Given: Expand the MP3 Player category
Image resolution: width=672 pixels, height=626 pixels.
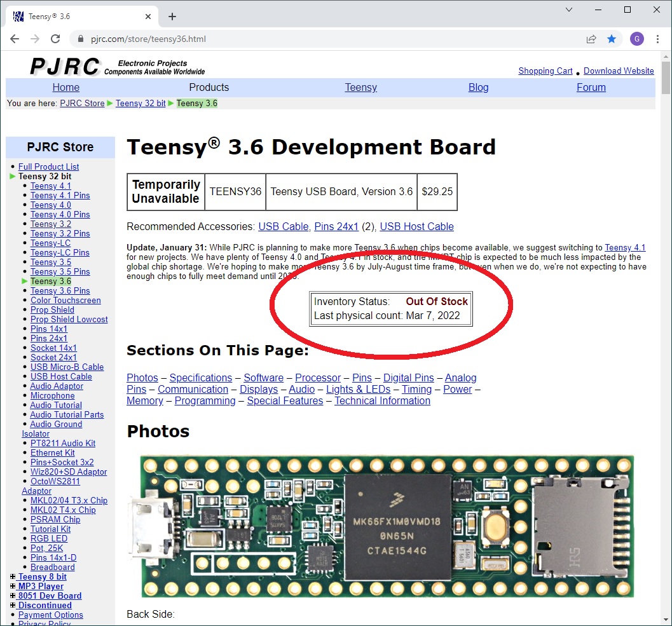Looking at the screenshot, I should (13, 587).
